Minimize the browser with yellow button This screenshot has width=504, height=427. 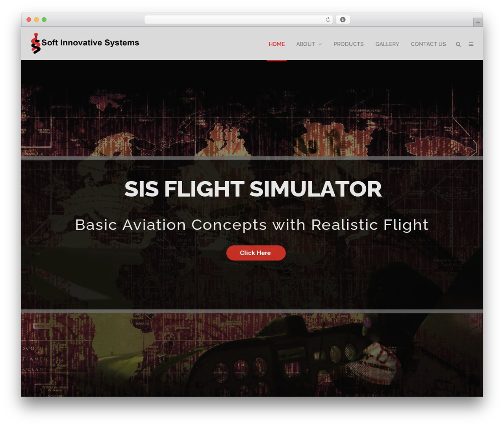[x=37, y=20]
